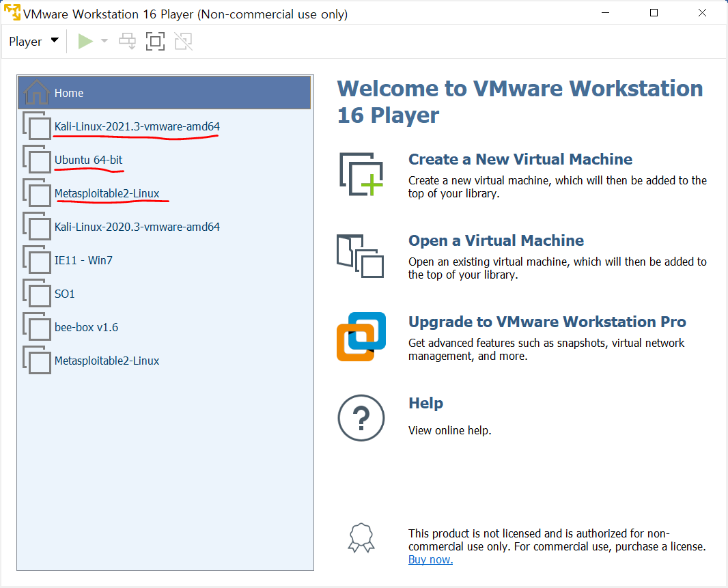Click the Unity mode toolbar icon
728x588 pixels.
coord(184,42)
